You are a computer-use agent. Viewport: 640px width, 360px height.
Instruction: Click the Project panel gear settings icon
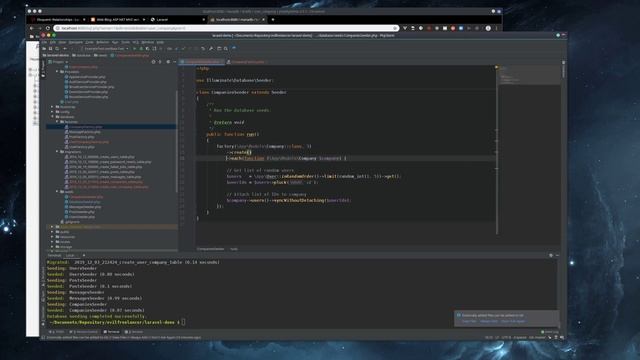(x=168, y=62)
